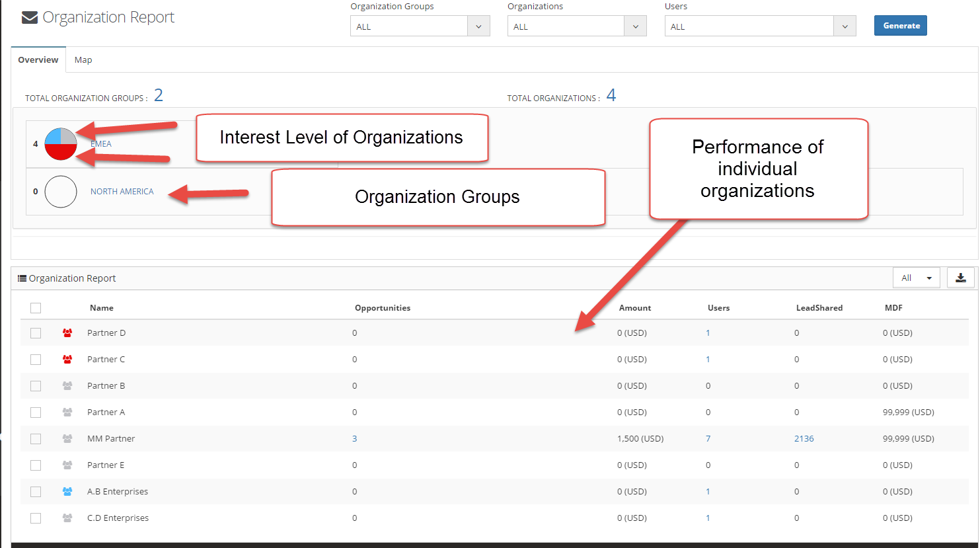
Task: Click the Name column header
Action: pos(102,308)
